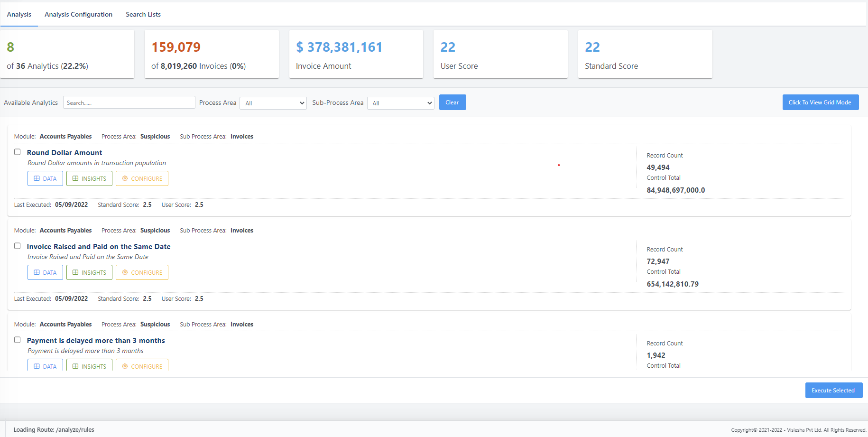Configure Payment is delayed more than 3 months
Screen dimensions: 868x437
point(142,366)
